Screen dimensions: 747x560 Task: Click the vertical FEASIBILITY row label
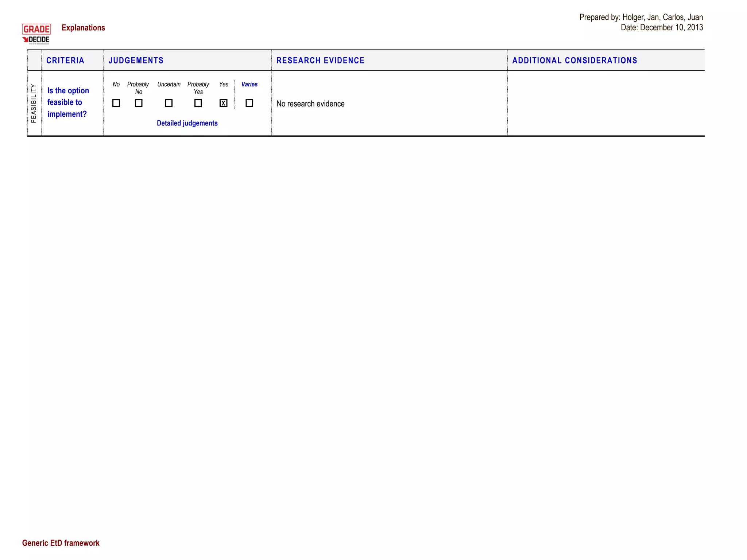coord(34,103)
